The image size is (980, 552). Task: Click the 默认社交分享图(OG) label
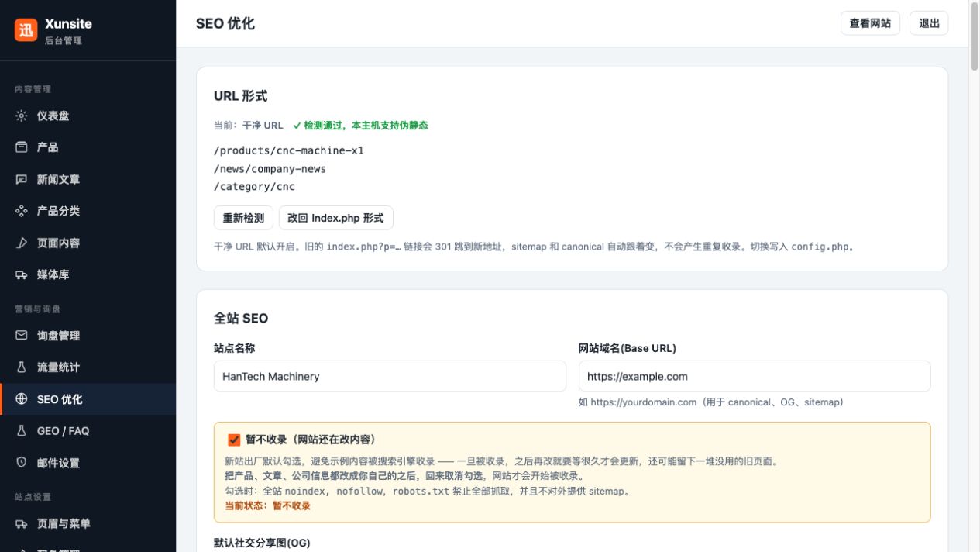click(x=262, y=543)
